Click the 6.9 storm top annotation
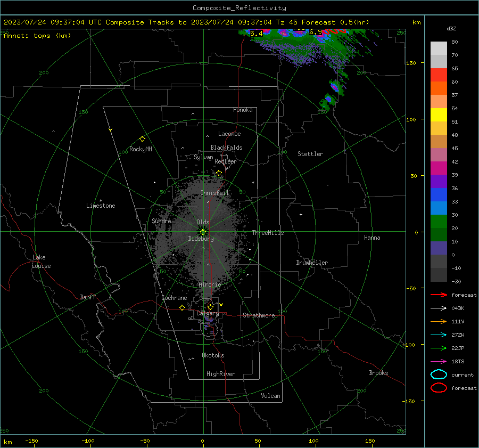 (x=316, y=32)
